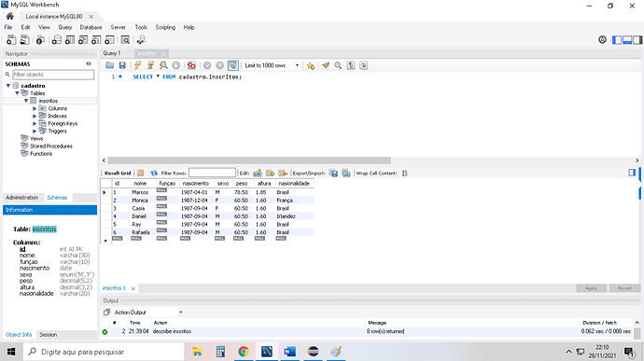Open the Database menu
Image resolution: width=644 pixels, height=361 pixels.
(91, 27)
